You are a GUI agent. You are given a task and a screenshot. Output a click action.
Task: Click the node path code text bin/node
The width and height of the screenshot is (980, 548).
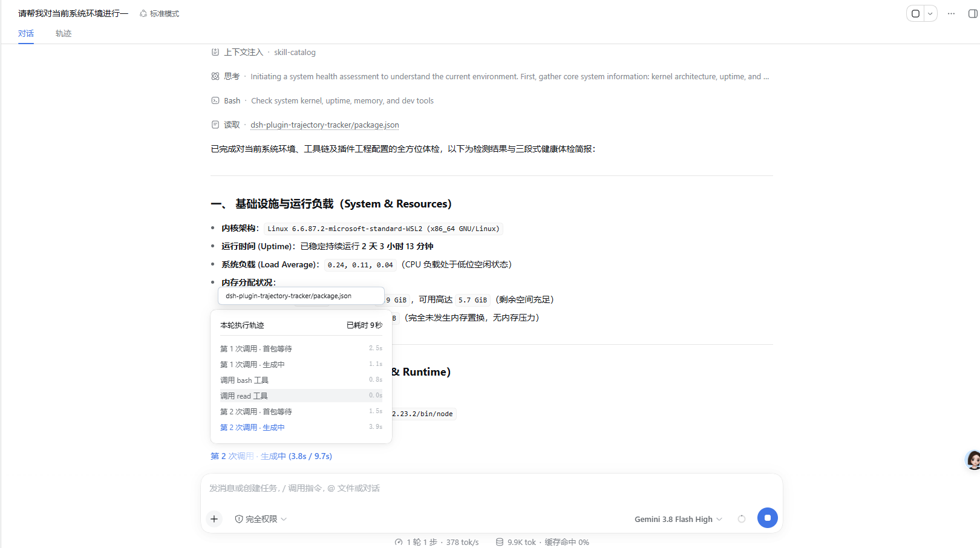[x=424, y=414]
